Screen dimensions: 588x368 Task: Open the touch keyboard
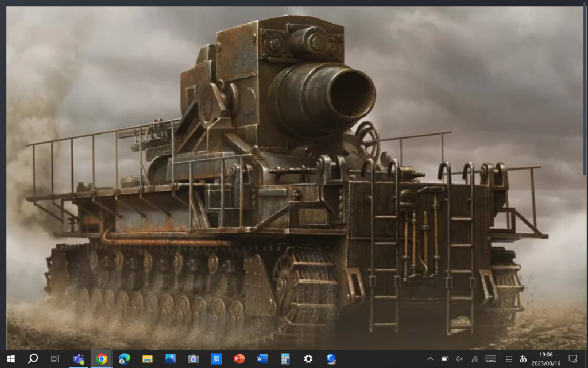pos(490,359)
